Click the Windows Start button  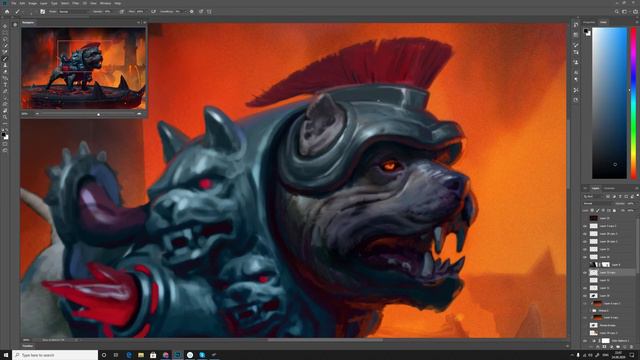[6, 355]
